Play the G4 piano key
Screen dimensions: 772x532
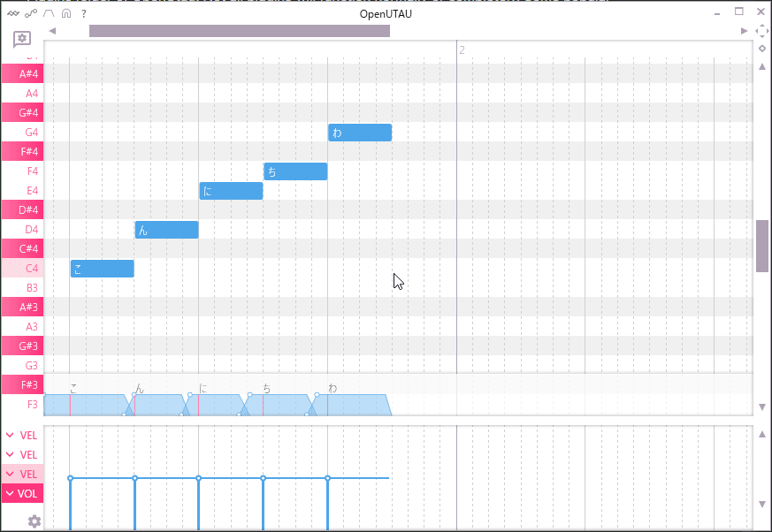click(22, 132)
